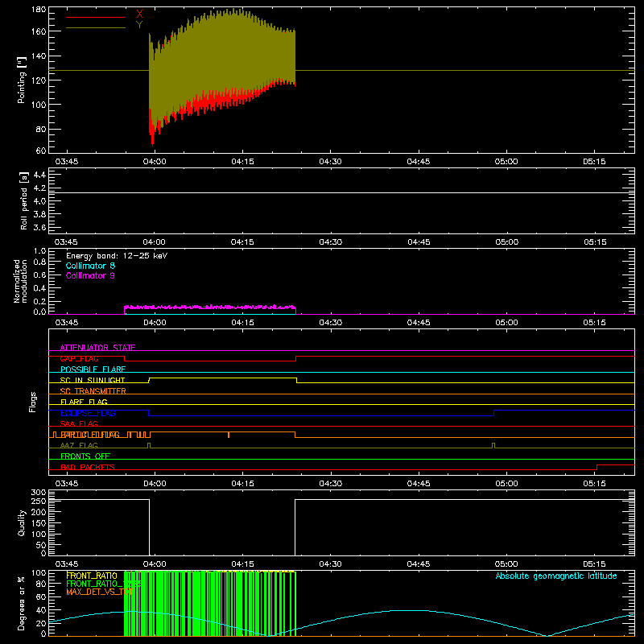The width and height of the screenshot is (644, 644).
Task: Click the GAP_FLAG label
Action: [x=79, y=358]
